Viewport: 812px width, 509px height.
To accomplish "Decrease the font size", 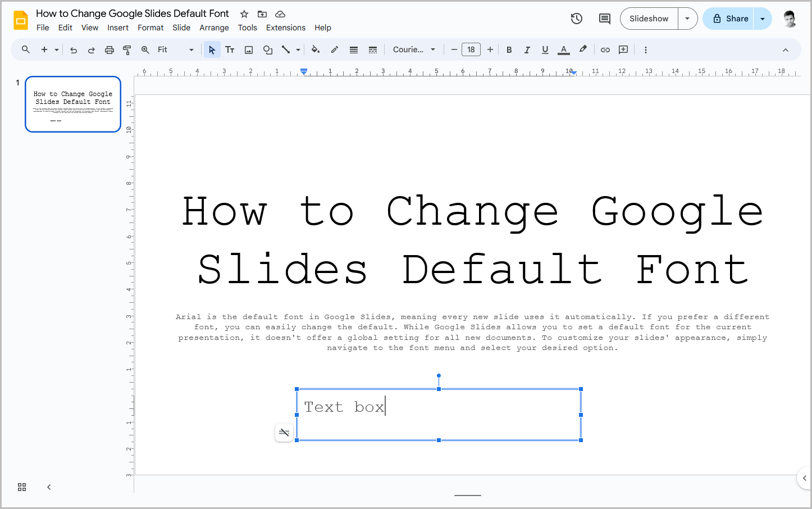I will (454, 50).
